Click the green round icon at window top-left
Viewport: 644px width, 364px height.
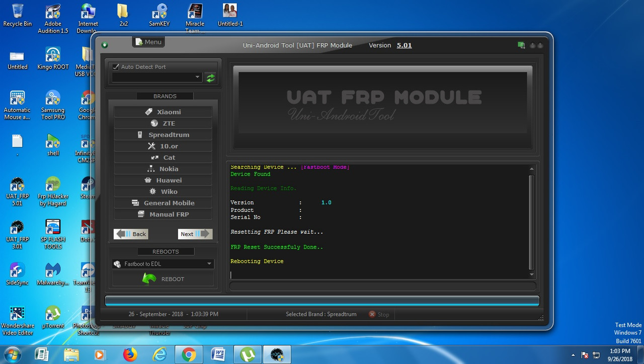coord(105,45)
